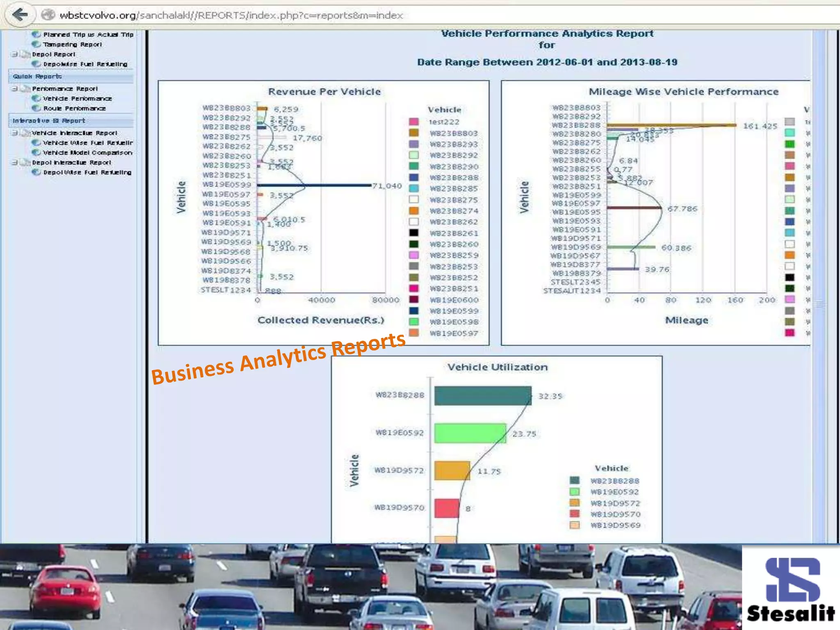Click the WB23B8288 bar in Vehicle Utilization
This screenshot has width=840, height=630.
tap(482, 396)
